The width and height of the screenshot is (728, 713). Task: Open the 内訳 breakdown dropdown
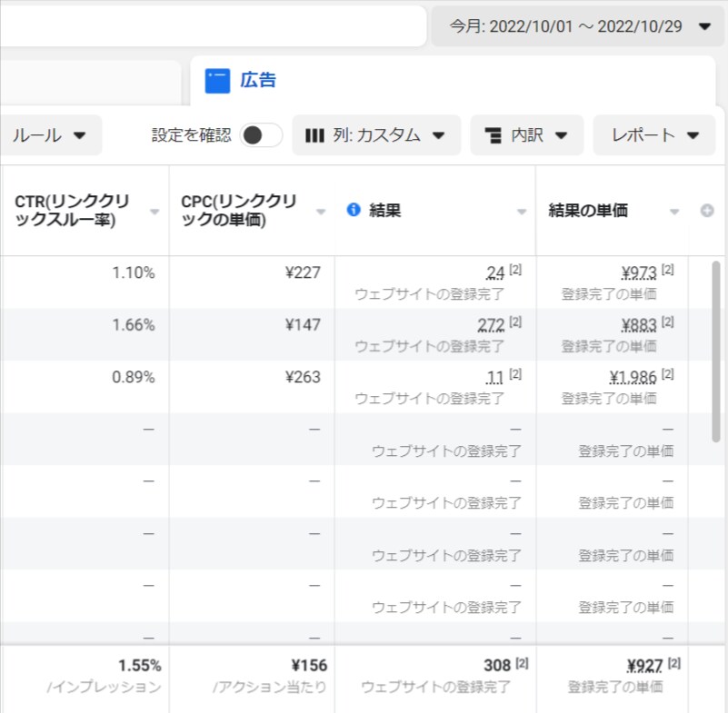pyautogui.click(x=526, y=135)
